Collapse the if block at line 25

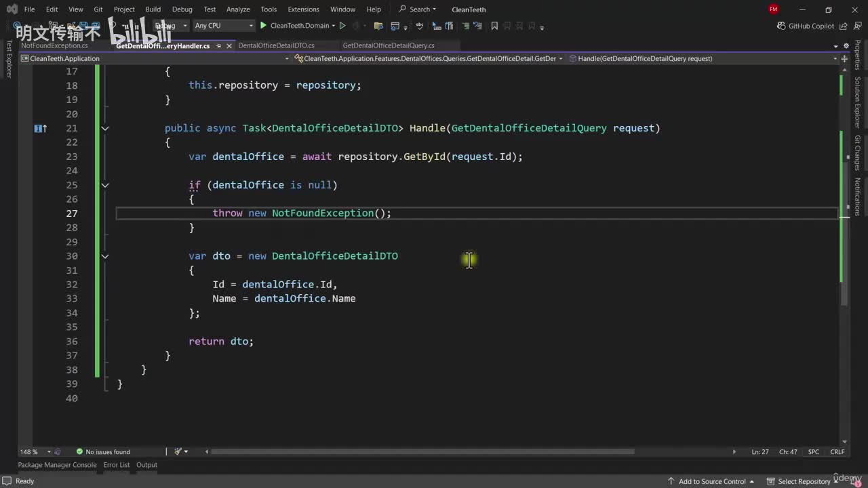coord(105,185)
